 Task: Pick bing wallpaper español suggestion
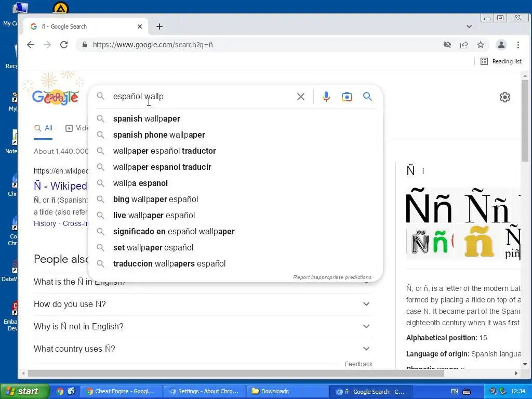click(x=235, y=199)
